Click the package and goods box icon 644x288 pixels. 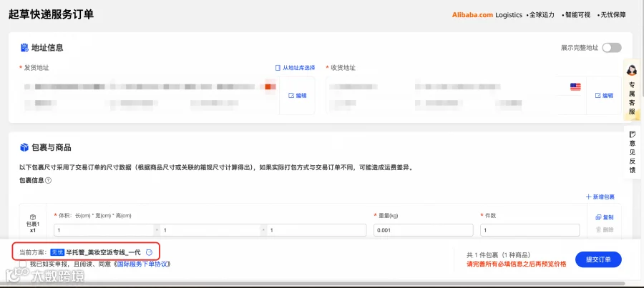[24, 147]
